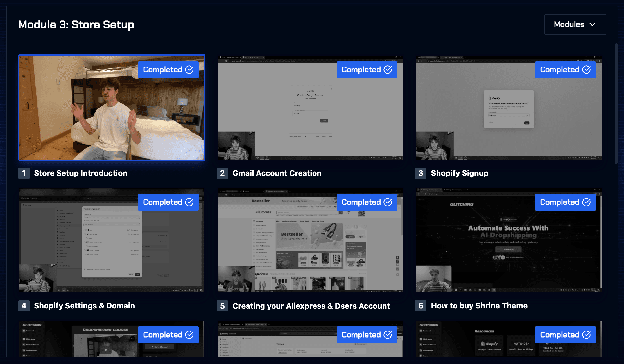Select Creating your Aliexpress & Dsers Account title

click(x=311, y=306)
